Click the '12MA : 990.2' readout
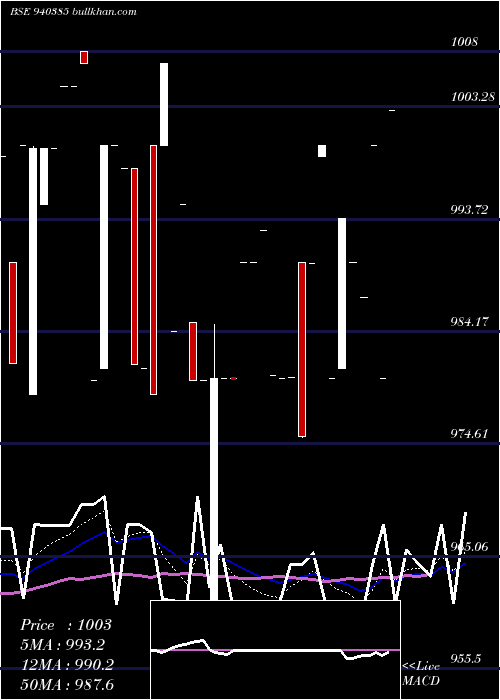 pos(67,664)
